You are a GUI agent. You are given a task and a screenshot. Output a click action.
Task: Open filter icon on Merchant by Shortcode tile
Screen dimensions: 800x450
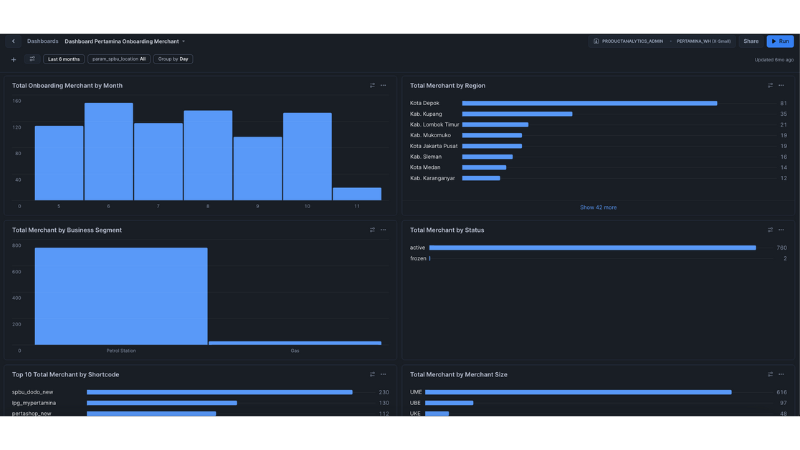372,374
